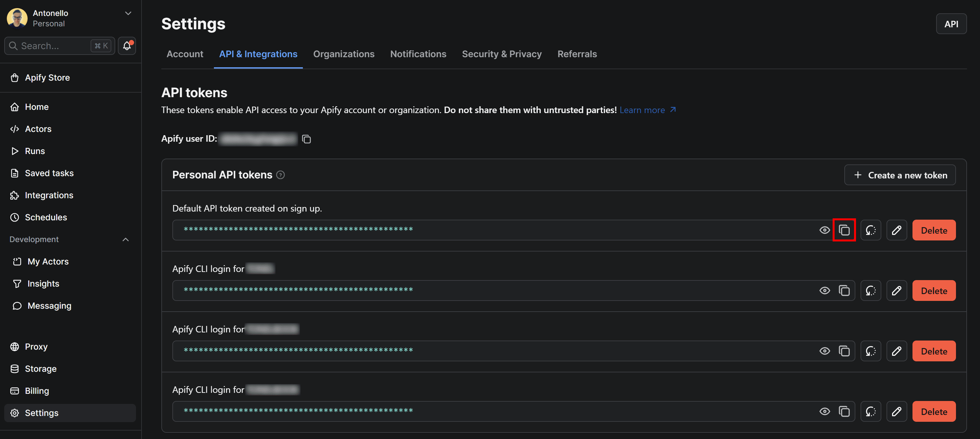
Task: Open the Apify Store
Action: coord(47,77)
